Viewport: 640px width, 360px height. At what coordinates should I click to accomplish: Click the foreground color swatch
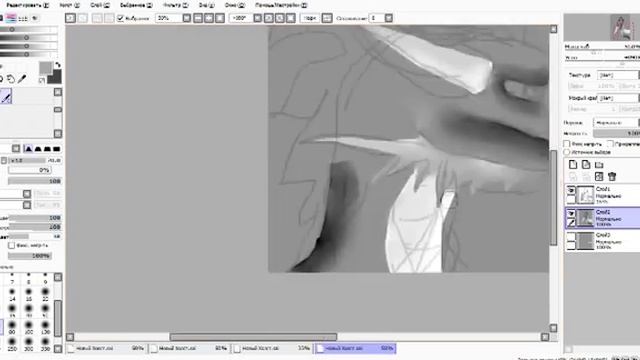pyautogui.click(x=46, y=68)
